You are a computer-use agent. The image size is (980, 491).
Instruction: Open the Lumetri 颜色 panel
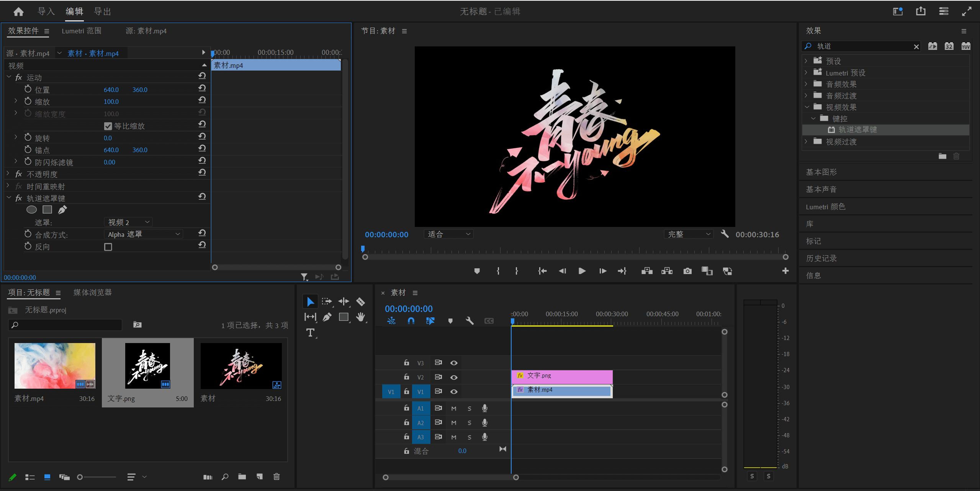825,207
